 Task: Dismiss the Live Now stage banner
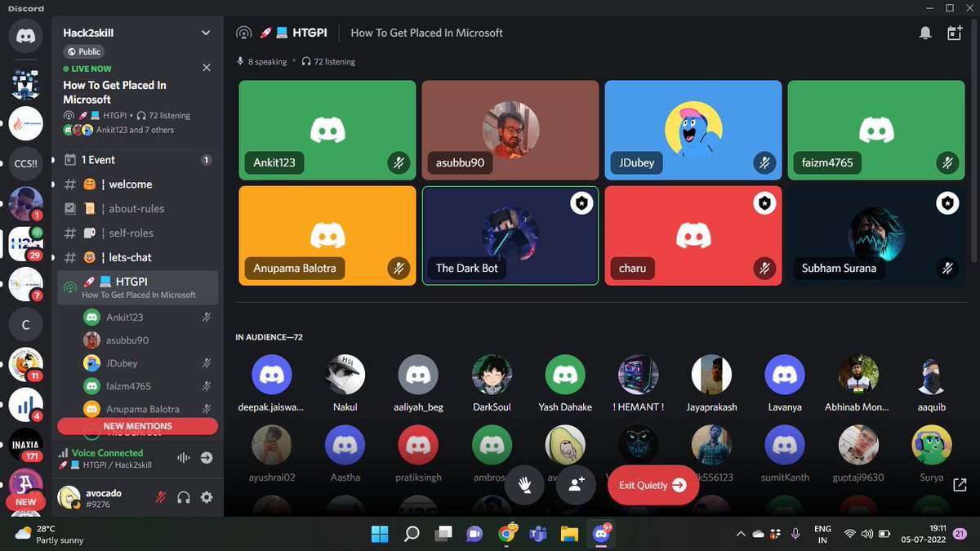(x=207, y=68)
